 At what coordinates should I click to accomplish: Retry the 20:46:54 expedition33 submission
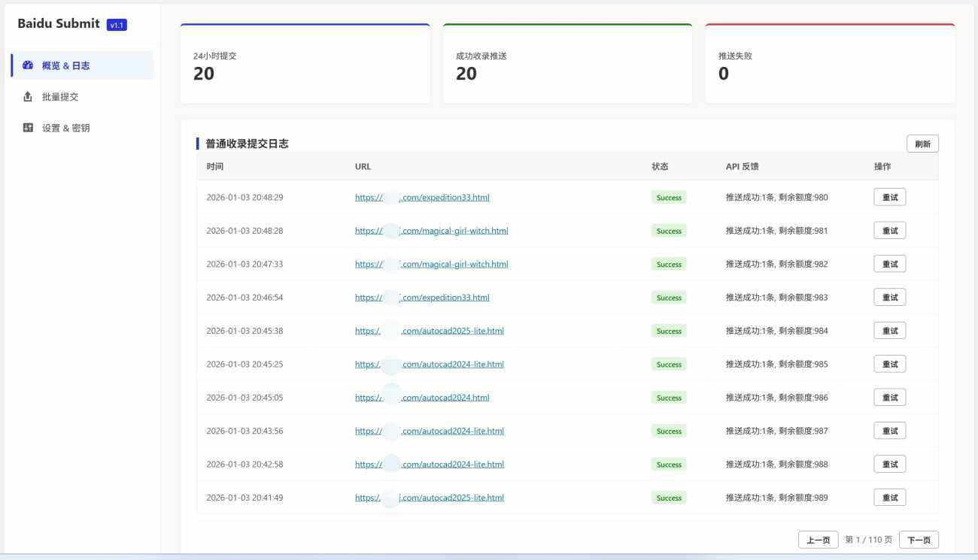(889, 298)
